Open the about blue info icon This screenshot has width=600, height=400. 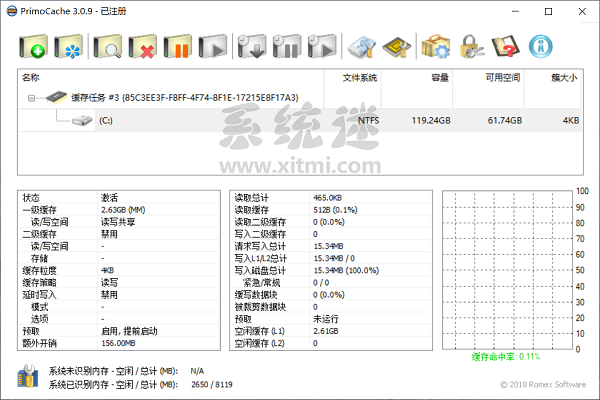541,47
